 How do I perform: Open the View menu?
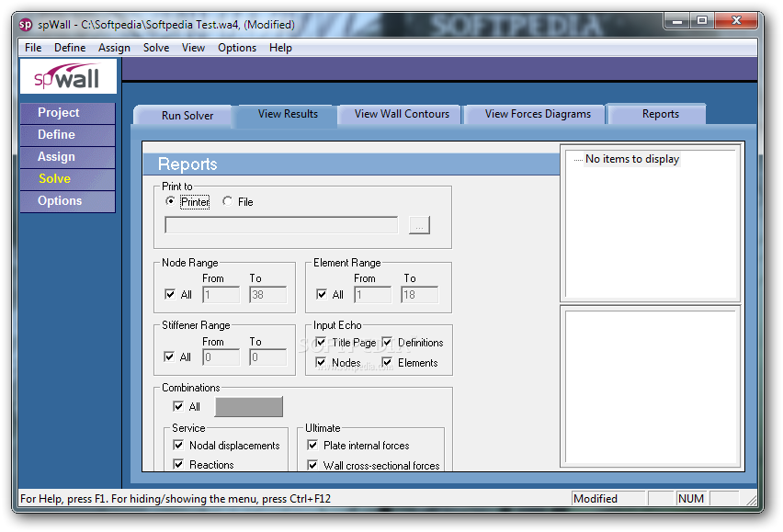coord(193,48)
